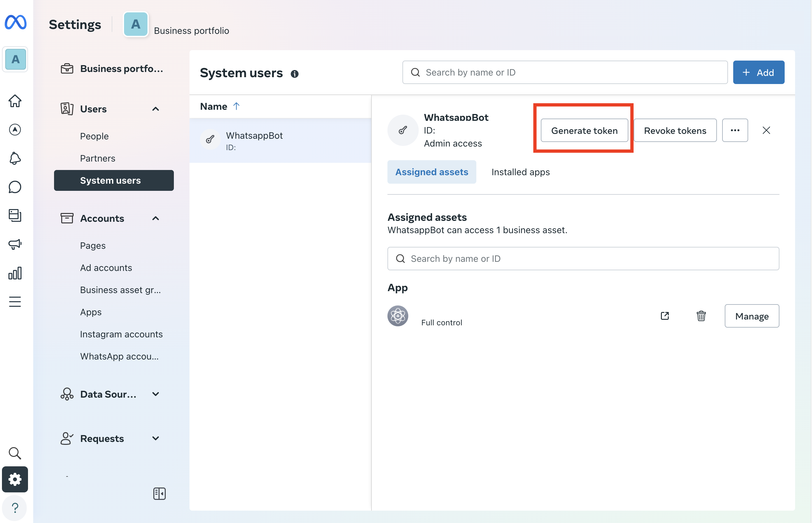Click the Revoke tokens button
Viewport: 812px width, 523px height.
[675, 130]
